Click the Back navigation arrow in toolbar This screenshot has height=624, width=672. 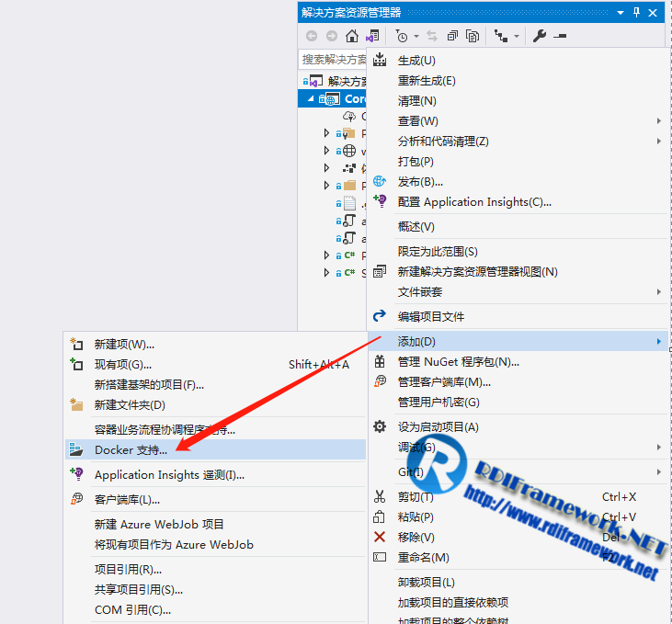pyautogui.click(x=312, y=36)
